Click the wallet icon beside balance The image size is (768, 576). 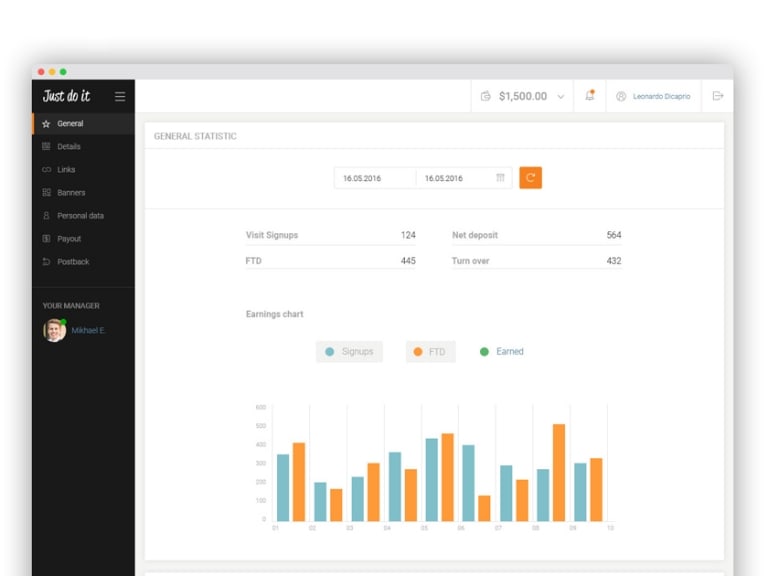tap(486, 96)
